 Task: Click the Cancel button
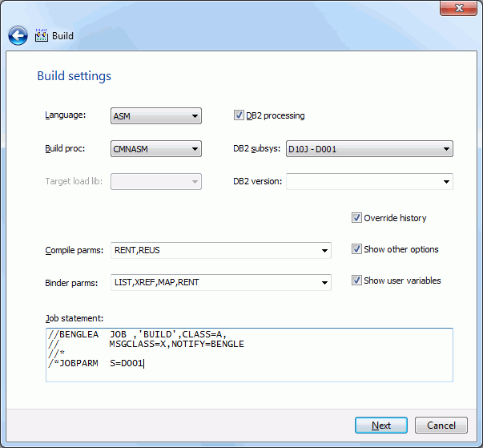pos(441,426)
